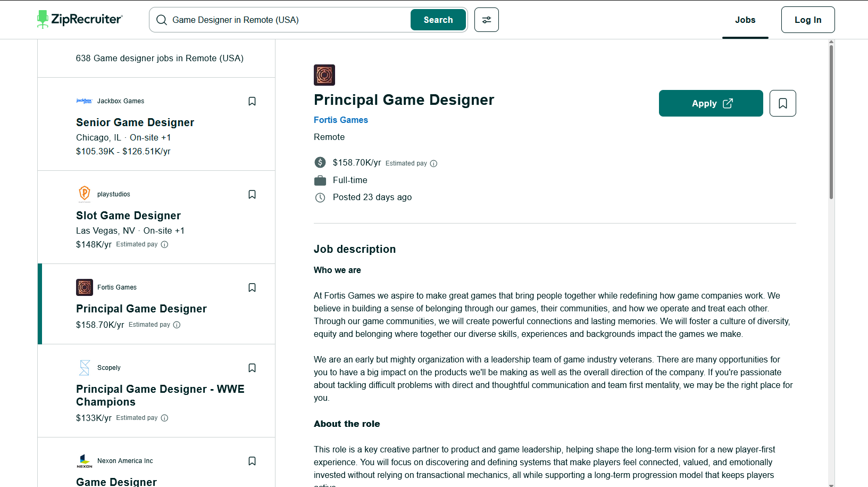This screenshot has width=868, height=487.
Task: Open the Slot Game Designer listing
Action: 128,216
